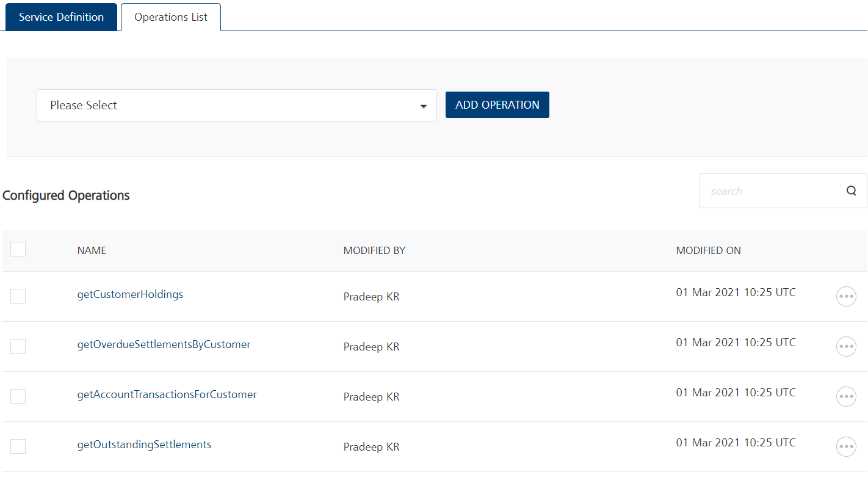Screen dimensions: 868x483
Task: Open the Please Select operation dropdown
Action: tap(236, 106)
